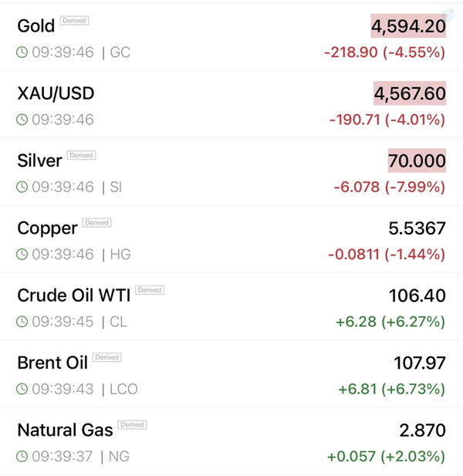Open the XAU/USD quote
463x476 pixels.
(56, 93)
